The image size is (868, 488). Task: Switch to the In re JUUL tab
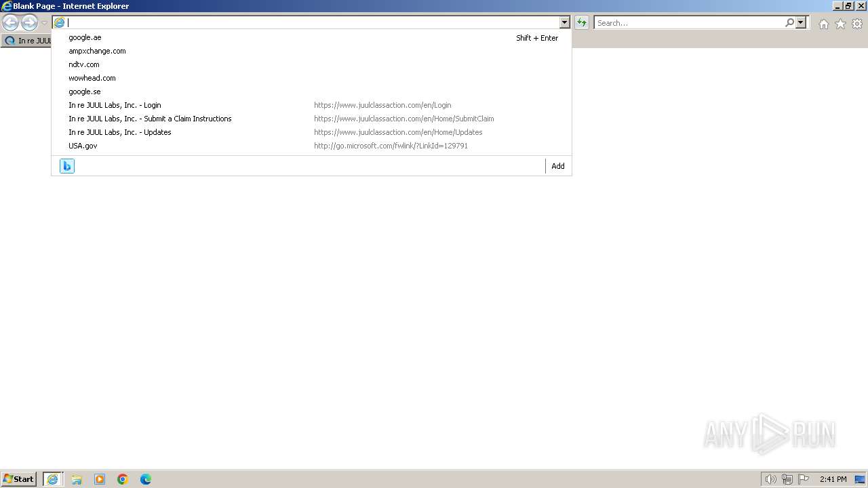(27, 41)
